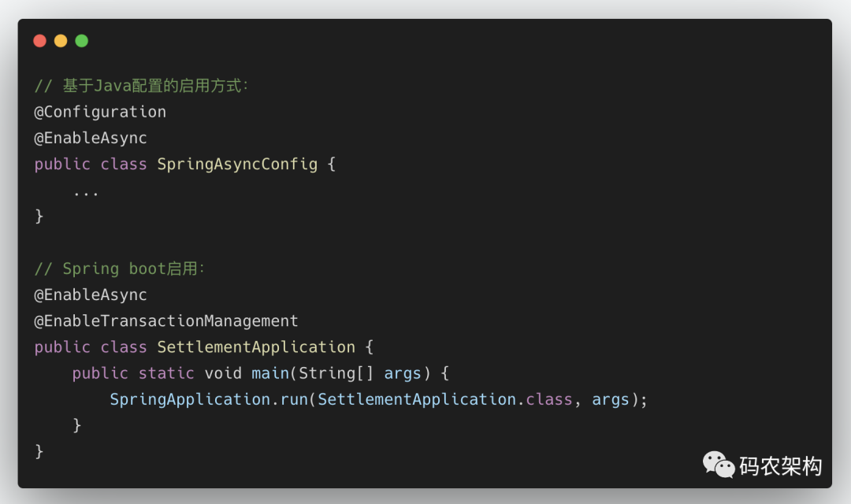Click the yellow minimize dot

click(61, 41)
